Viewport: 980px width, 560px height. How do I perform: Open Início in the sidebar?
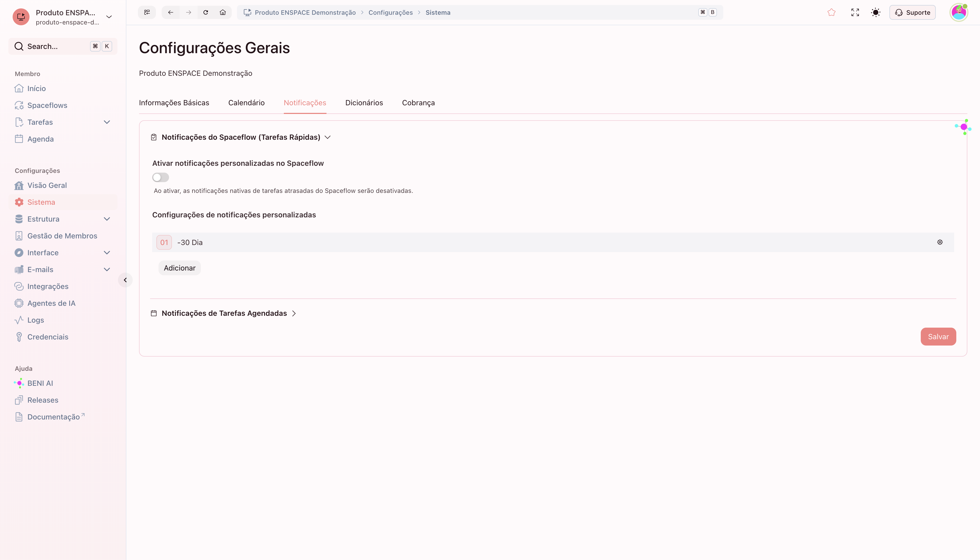pos(63,88)
